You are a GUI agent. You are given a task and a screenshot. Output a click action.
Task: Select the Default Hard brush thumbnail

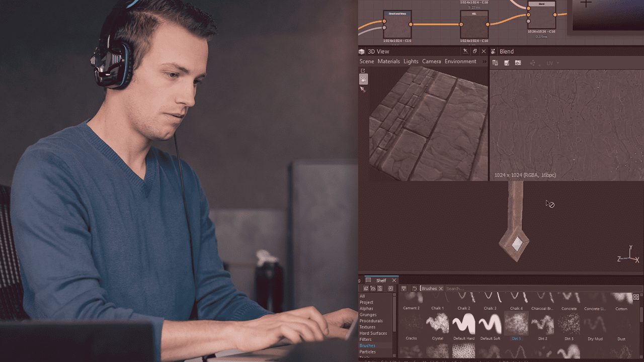(x=463, y=324)
